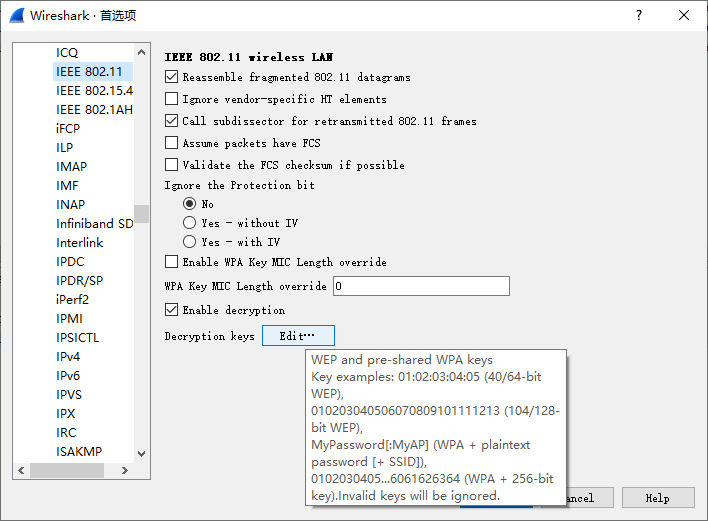Click the partially hidden Cancel button
The height and width of the screenshot is (521, 708).
(590, 498)
